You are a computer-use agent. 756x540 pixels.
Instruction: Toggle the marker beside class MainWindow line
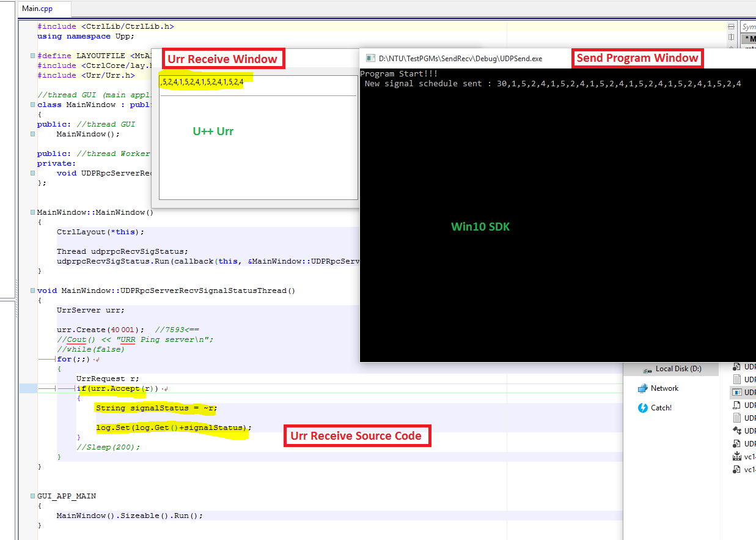point(32,105)
